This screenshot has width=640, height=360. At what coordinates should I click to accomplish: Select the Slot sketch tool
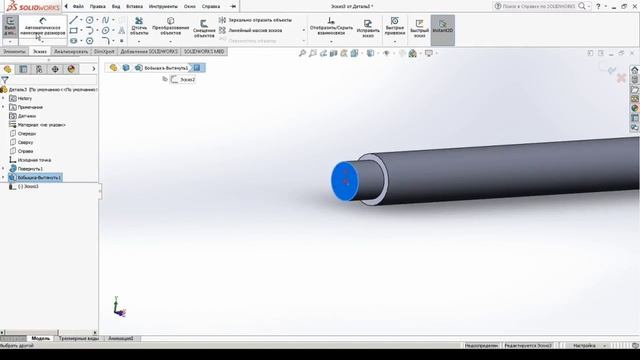(73, 41)
